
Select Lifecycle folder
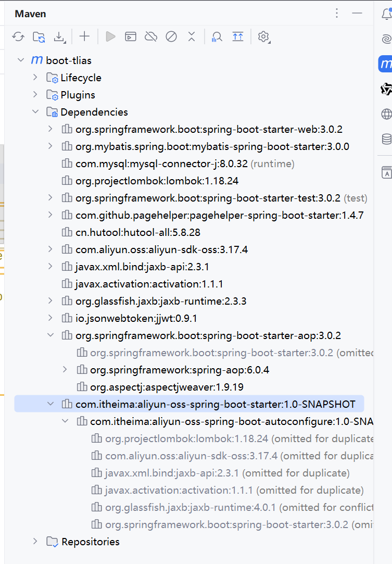(x=81, y=78)
